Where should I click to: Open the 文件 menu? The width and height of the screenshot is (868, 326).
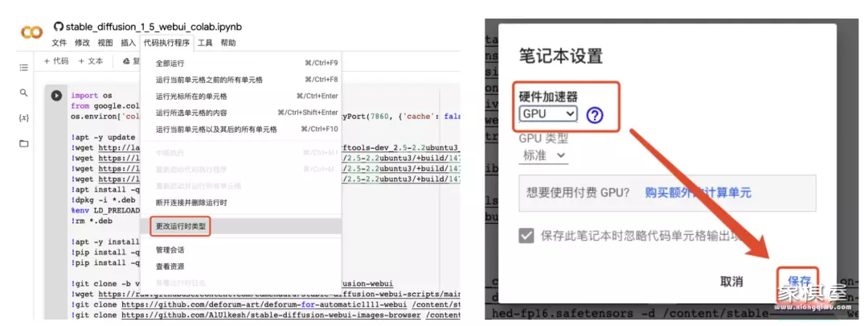pyautogui.click(x=59, y=43)
